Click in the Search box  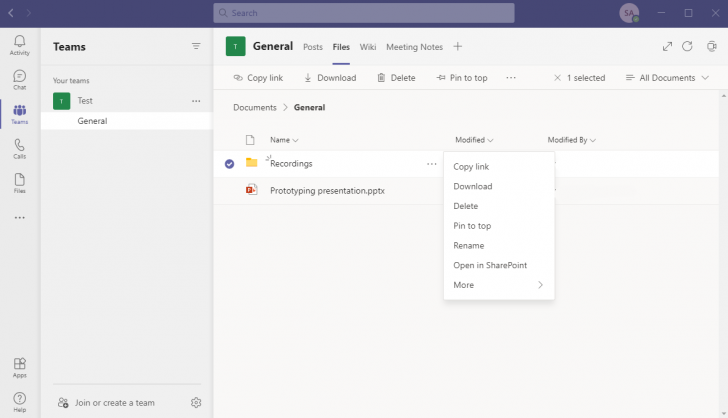(364, 13)
